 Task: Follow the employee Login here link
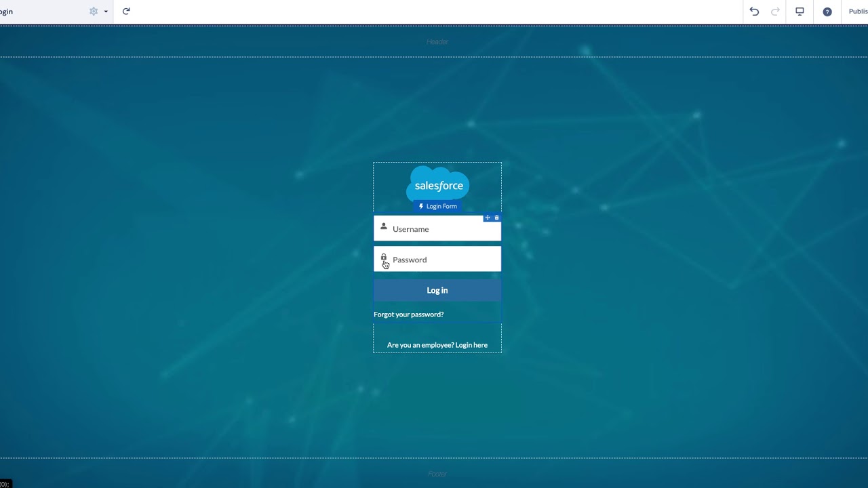[x=437, y=345]
